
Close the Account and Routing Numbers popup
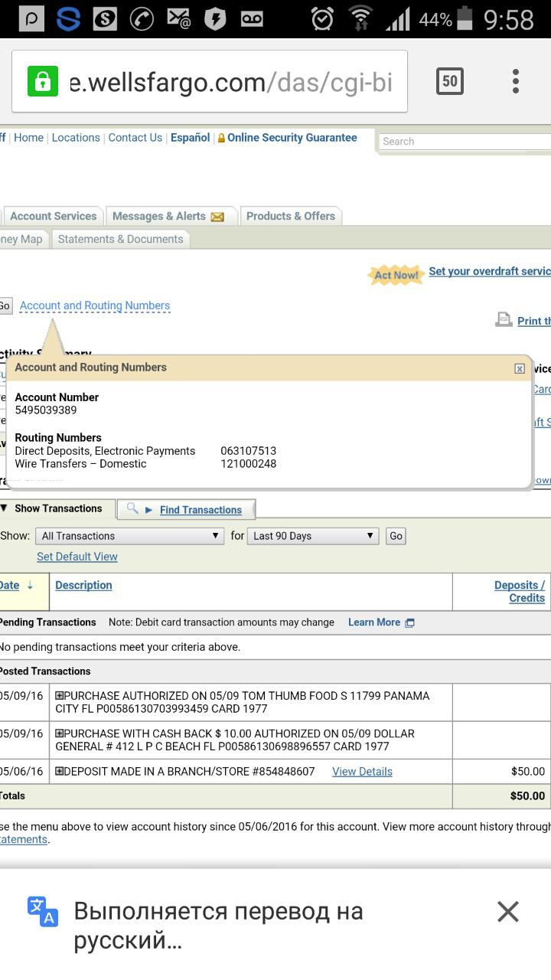coord(520,368)
